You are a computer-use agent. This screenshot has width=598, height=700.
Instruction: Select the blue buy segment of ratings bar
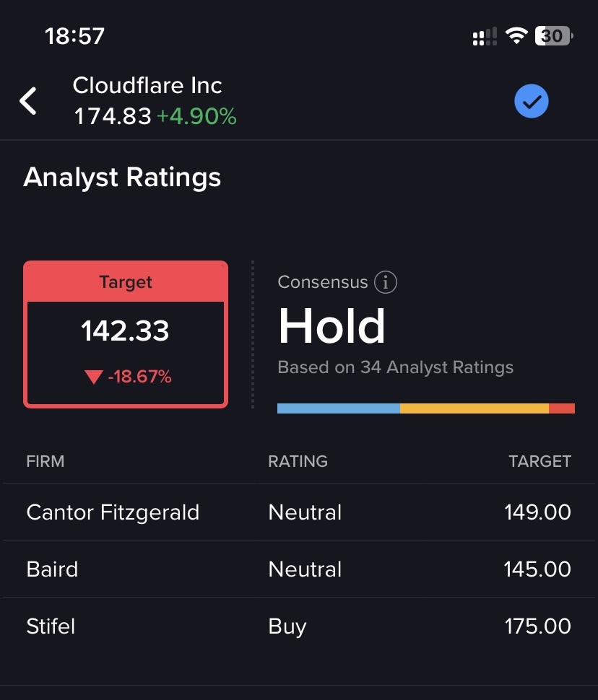338,408
